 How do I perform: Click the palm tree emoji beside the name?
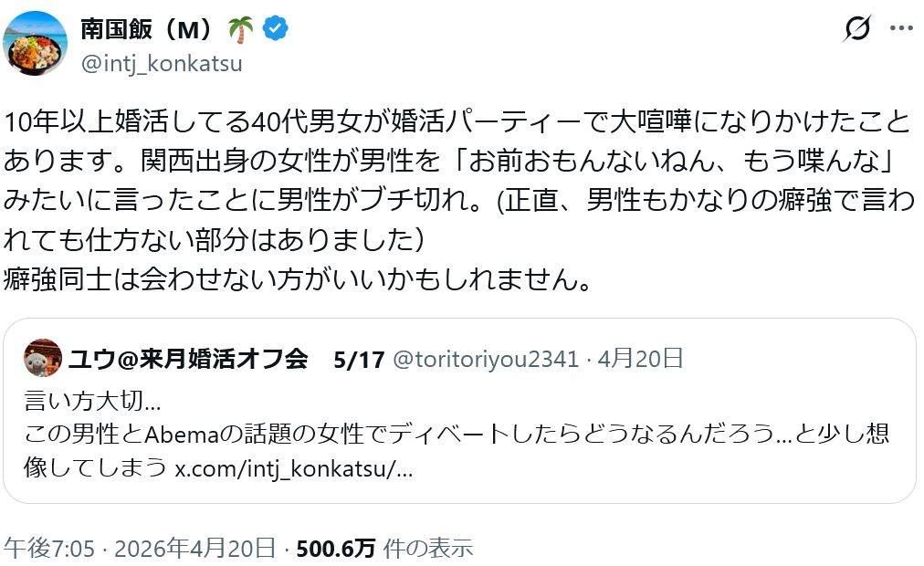(x=240, y=29)
